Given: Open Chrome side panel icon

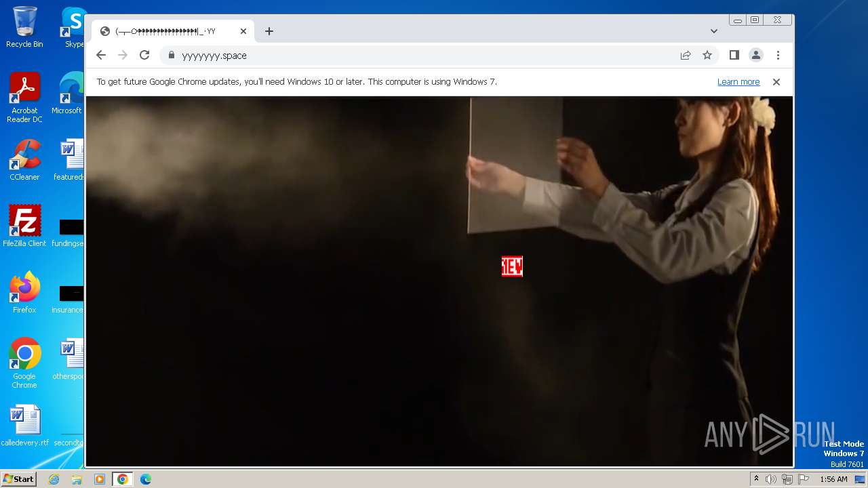Looking at the screenshot, I should pyautogui.click(x=734, y=55).
